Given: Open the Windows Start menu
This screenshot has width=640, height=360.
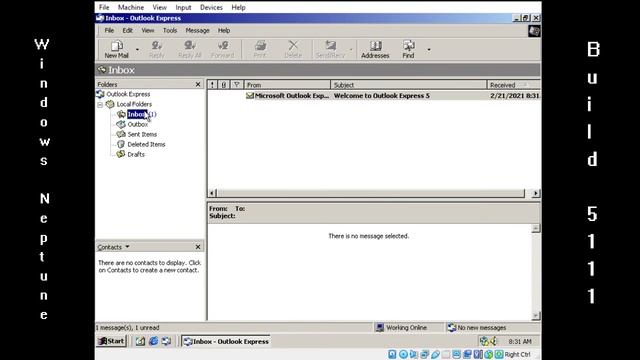Looking at the screenshot, I should (x=111, y=341).
